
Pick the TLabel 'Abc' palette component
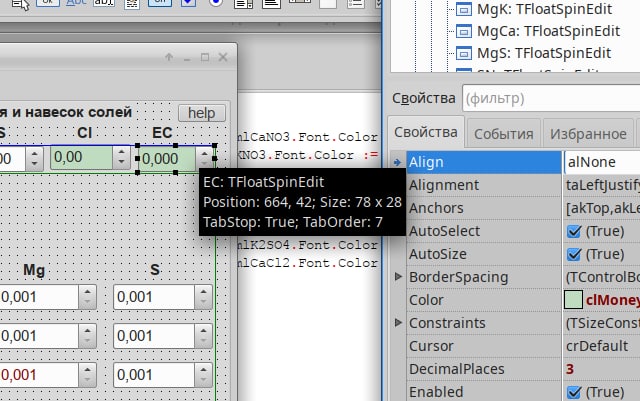[76, 3]
